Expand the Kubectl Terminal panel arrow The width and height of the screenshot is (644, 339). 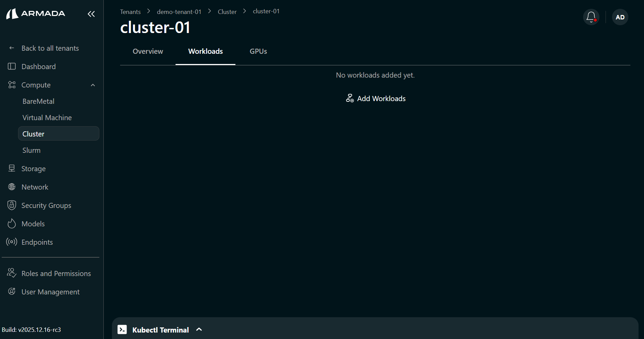[199, 329]
